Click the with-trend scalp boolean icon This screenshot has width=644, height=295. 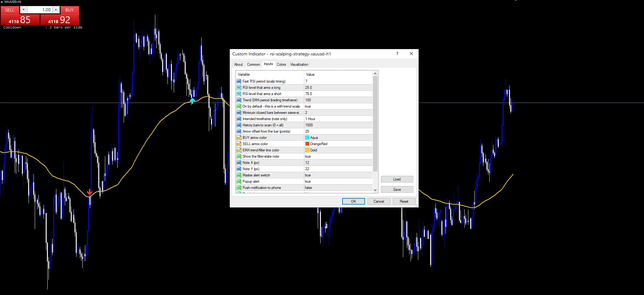point(239,106)
